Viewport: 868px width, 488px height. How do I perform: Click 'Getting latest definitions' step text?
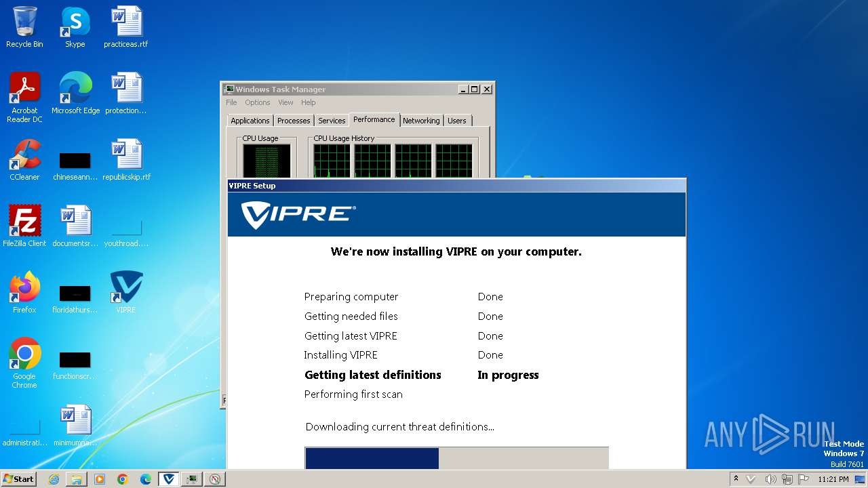(373, 375)
